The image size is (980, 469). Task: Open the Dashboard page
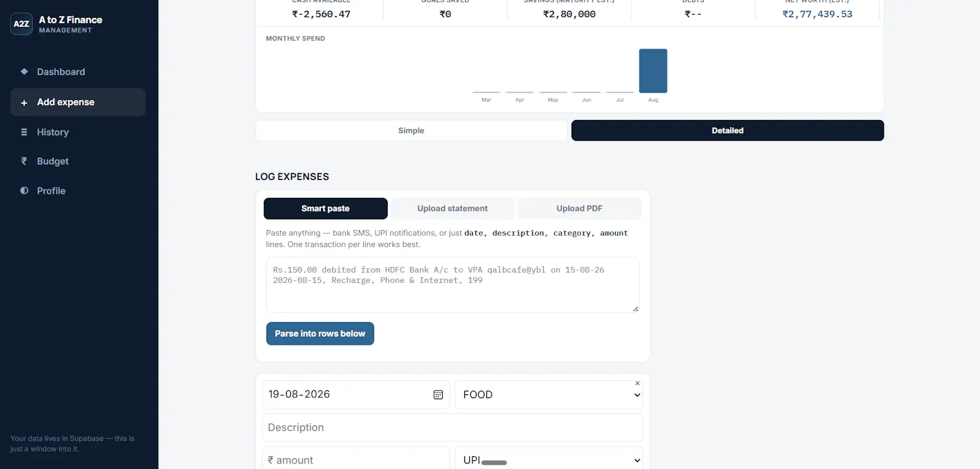78,72
